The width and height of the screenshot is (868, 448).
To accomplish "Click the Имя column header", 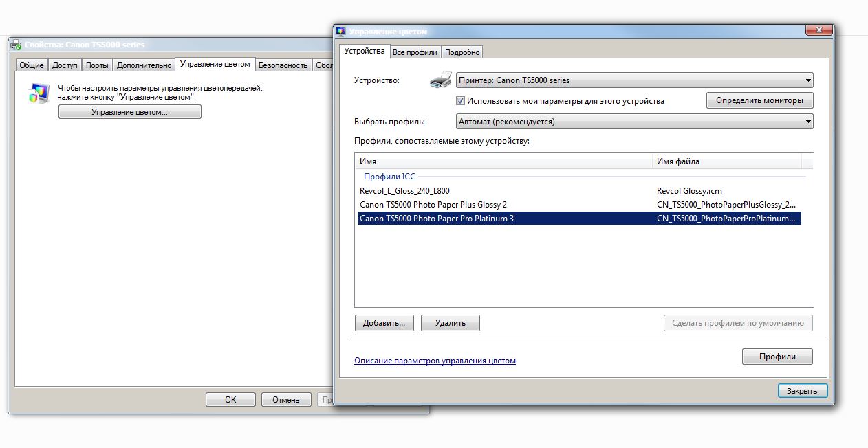I will [x=503, y=161].
